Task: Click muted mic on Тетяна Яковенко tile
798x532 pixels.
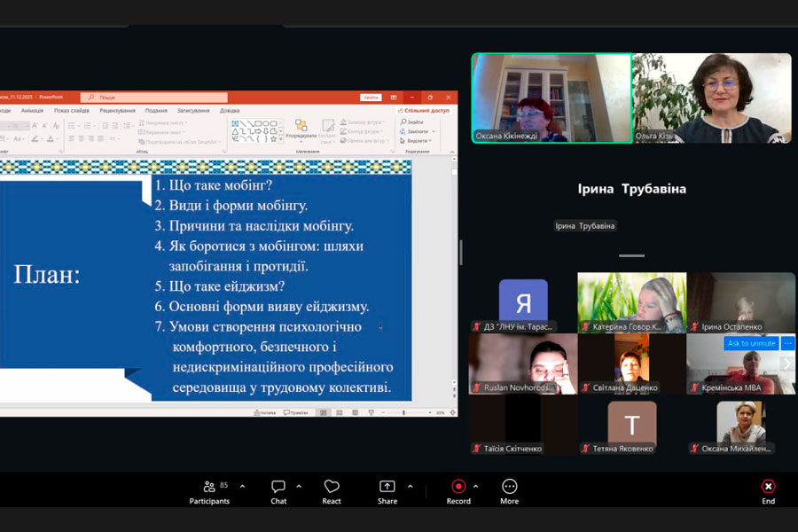Action: coord(586,449)
